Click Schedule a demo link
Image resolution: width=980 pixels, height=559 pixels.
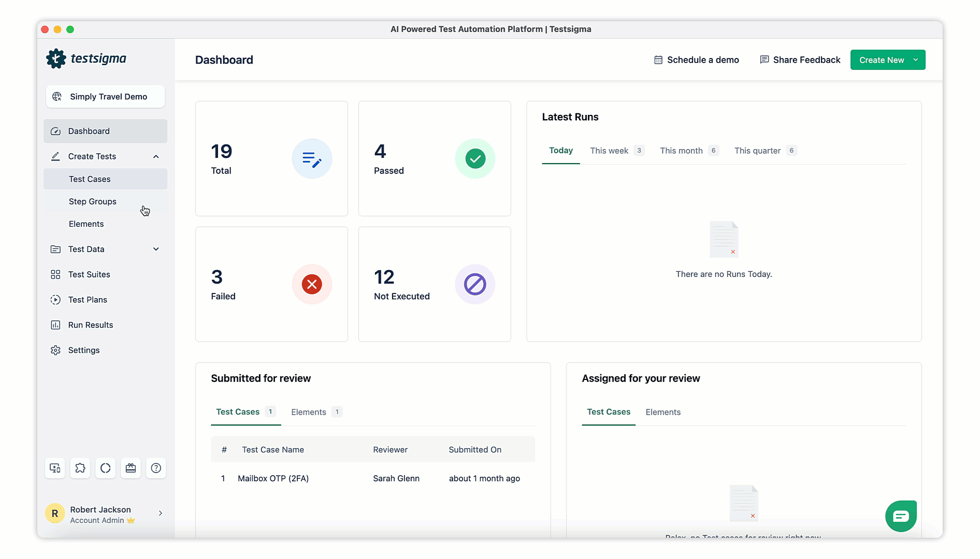[696, 60]
